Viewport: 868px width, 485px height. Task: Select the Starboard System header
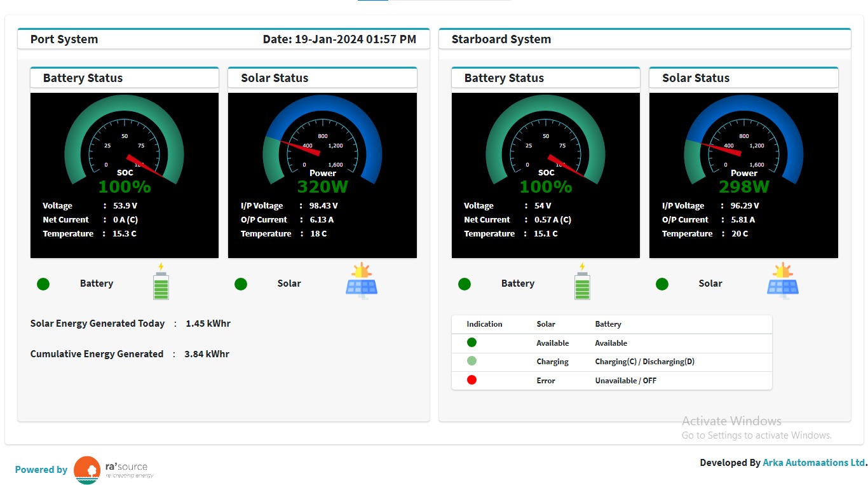click(x=501, y=39)
